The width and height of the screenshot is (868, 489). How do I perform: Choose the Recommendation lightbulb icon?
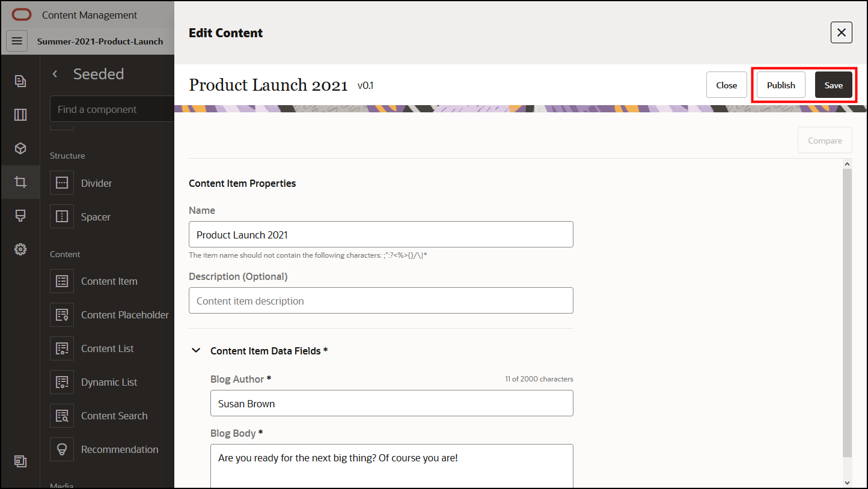(62, 449)
